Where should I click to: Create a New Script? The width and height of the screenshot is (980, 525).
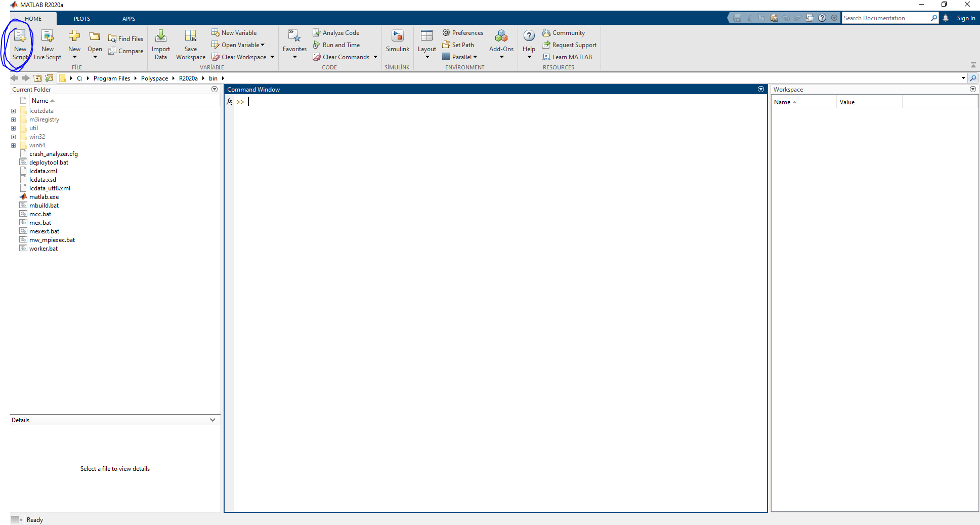point(20,45)
